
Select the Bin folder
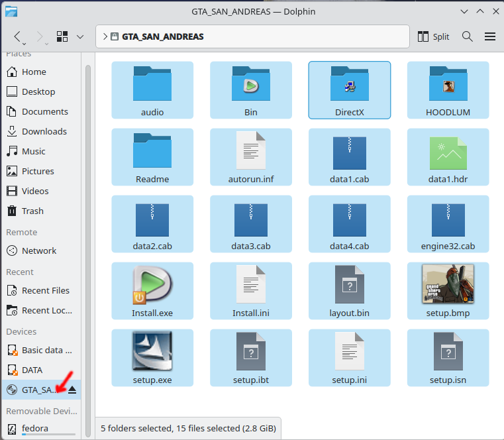tap(251, 90)
